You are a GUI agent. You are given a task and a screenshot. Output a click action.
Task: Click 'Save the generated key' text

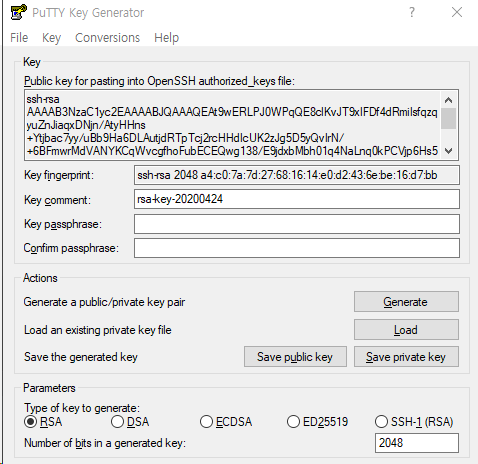click(x=81, y=357)
